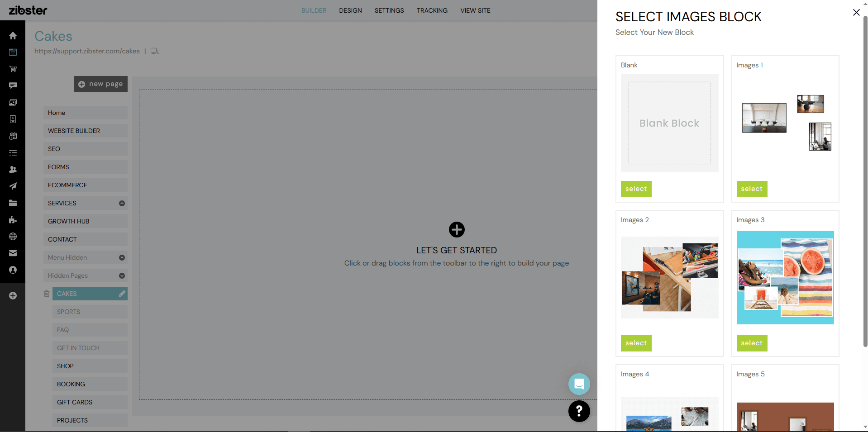Expand the SERVICES page submenu arrow
This screenshot has width=868, height=432.
point(122,203)
